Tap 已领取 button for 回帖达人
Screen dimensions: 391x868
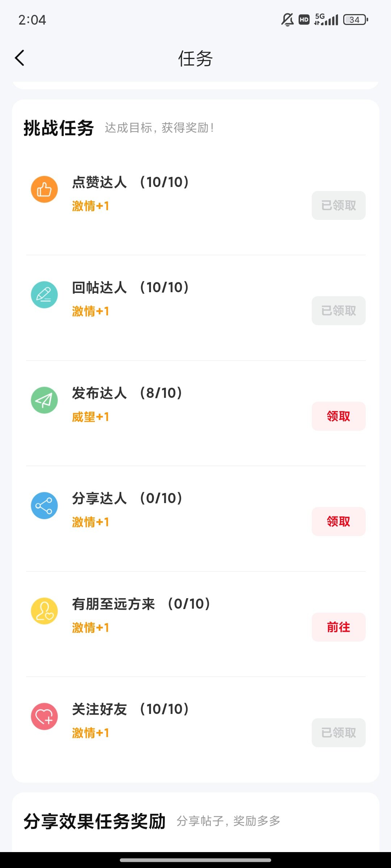coord(339,311)
